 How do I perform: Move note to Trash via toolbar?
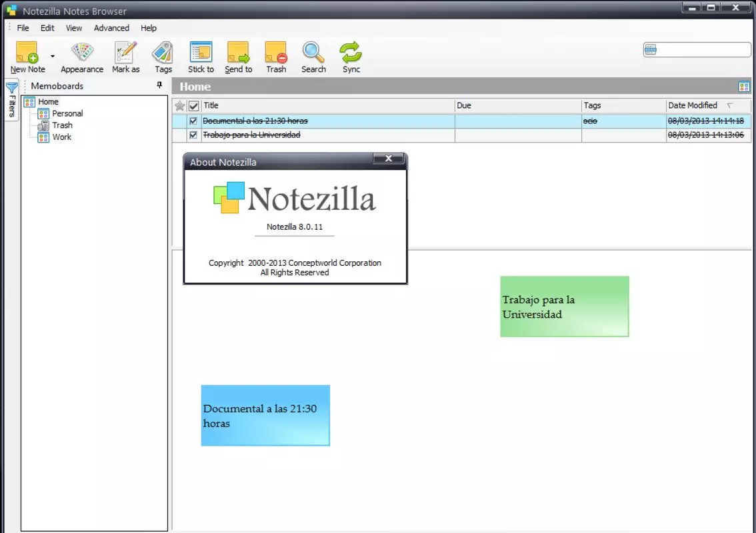(276, 57)
